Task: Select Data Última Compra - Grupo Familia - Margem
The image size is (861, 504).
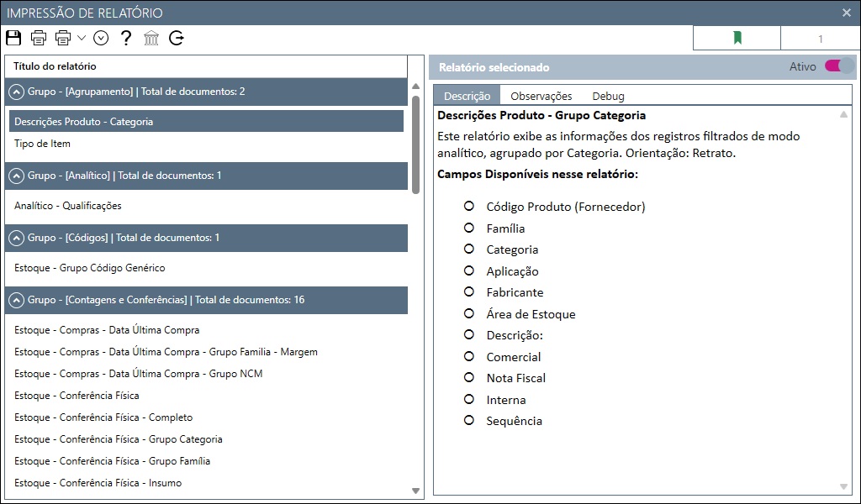Action: pyautogui.click(x=207, y=352)
